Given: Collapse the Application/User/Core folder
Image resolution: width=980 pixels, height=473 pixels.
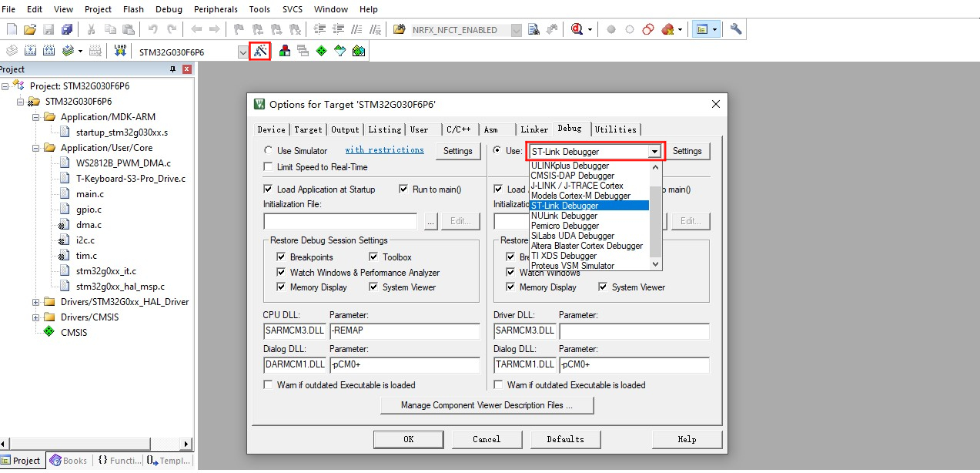Looking at the screenshot, I should (36, 148).
